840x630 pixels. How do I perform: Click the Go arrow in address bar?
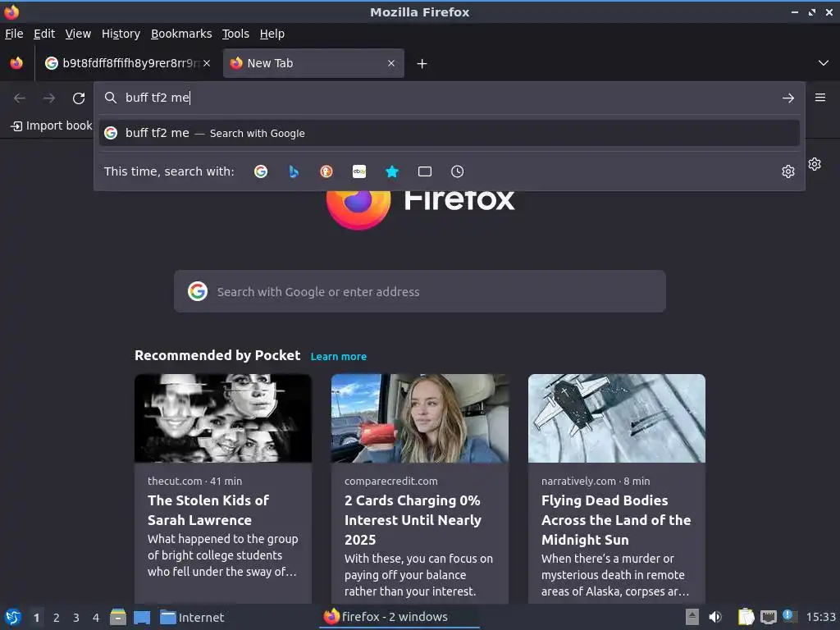pyautogui.click(x=788, y=98)
